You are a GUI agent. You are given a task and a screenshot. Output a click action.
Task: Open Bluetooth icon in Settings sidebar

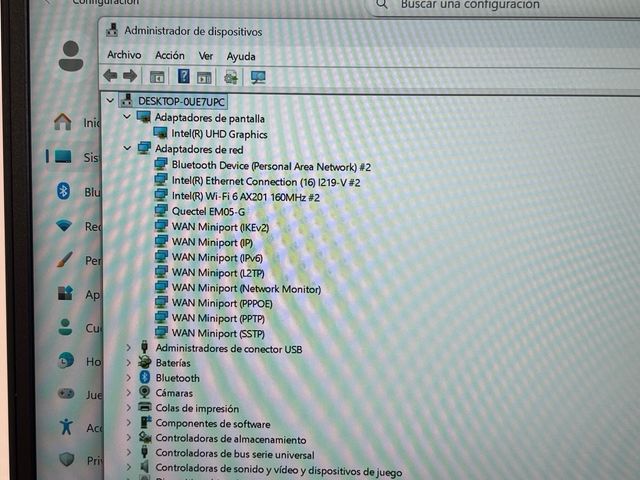(63, 191)
